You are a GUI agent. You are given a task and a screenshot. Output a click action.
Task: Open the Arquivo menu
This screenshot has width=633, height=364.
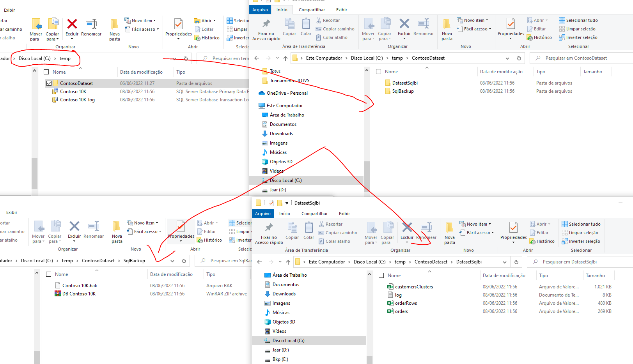(260, 10)
